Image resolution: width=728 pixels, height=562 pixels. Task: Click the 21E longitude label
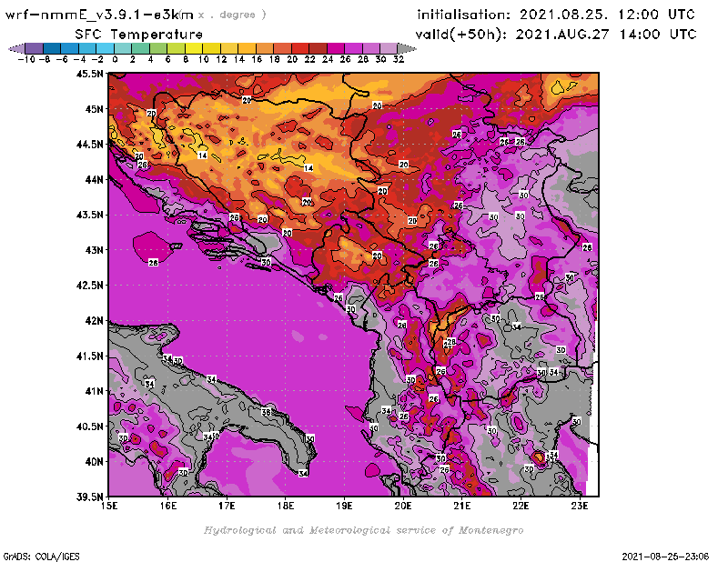462,506
